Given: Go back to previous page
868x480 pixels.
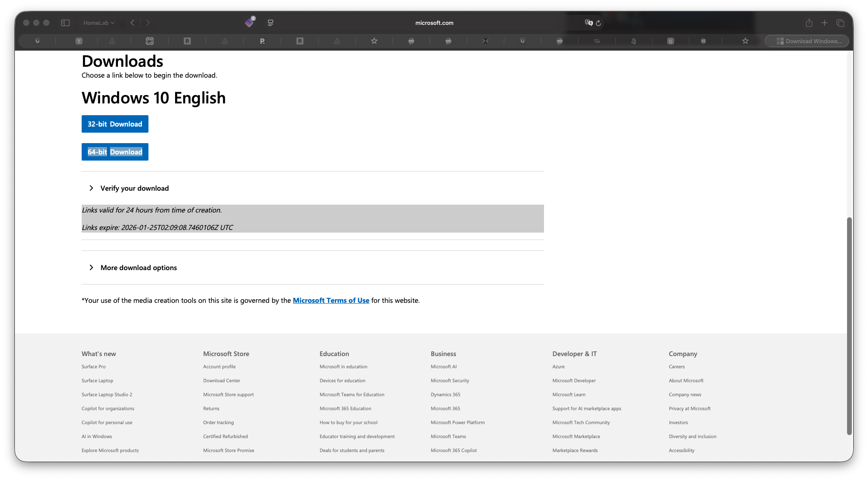Looking at the screenshot, I should pos(132,23).
